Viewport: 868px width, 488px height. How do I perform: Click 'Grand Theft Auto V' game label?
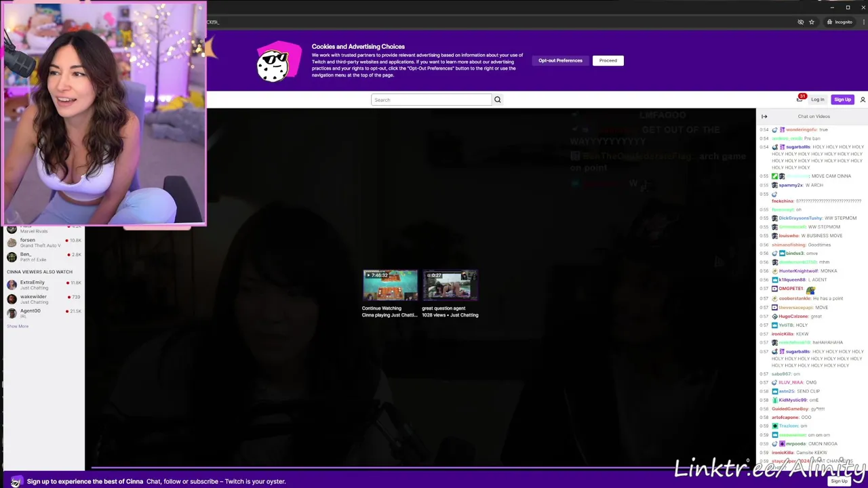click(x=40, y=245)
